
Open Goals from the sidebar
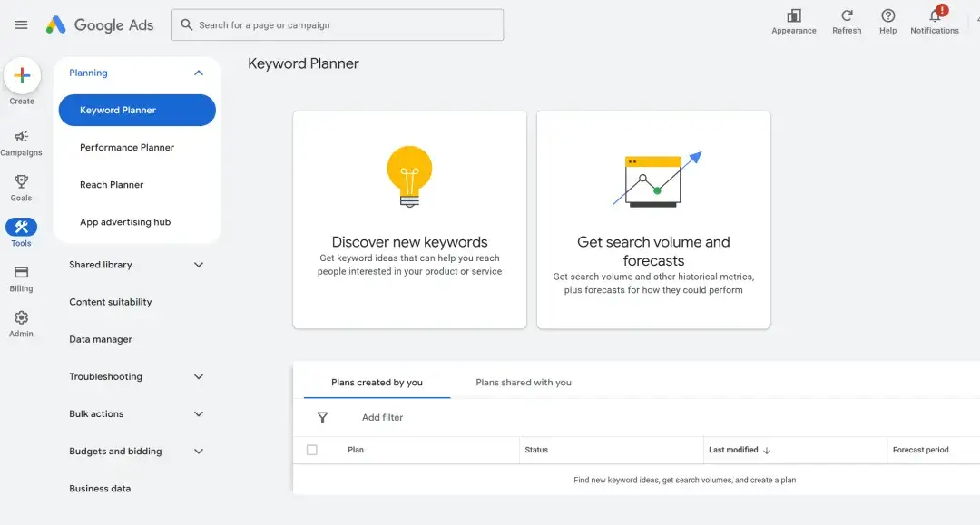(21, 189)
